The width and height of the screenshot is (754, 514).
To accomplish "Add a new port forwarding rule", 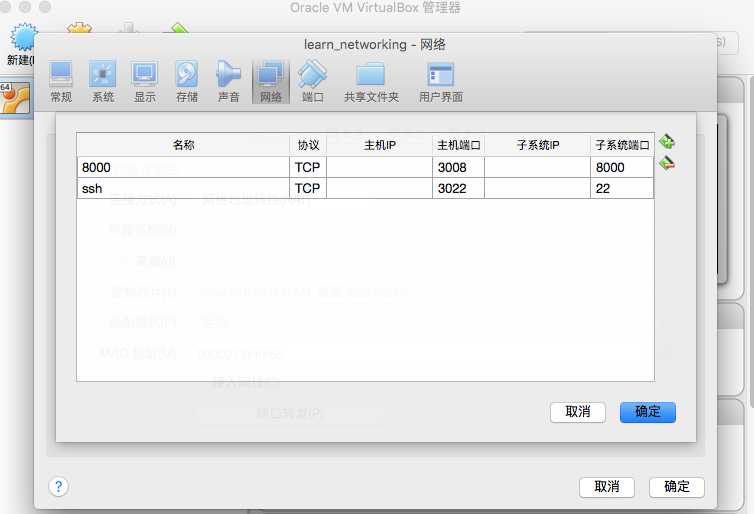I will [x=667, y=142].
